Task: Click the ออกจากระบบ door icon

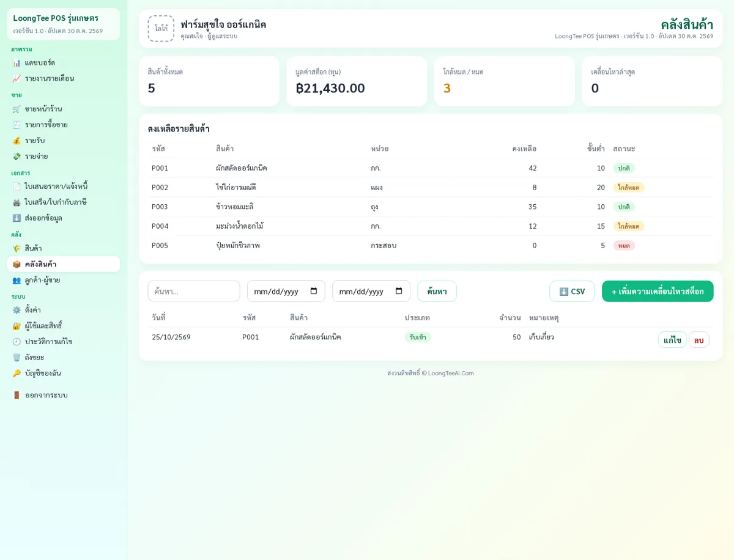Action: click(x=17, y=395)
